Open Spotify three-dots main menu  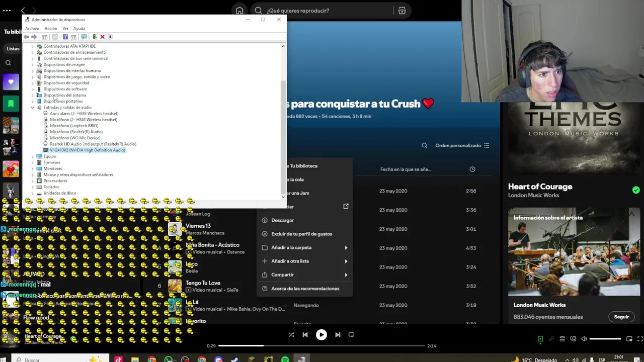point(7,11)
